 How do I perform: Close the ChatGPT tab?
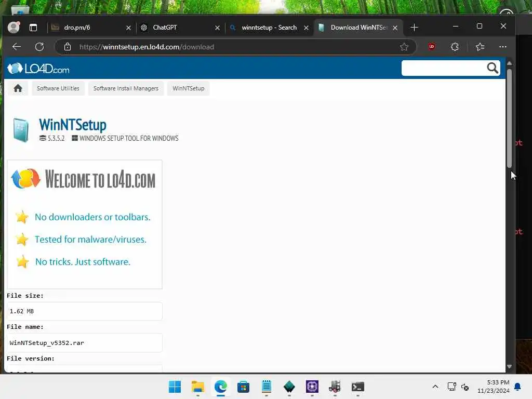point(218,28)
